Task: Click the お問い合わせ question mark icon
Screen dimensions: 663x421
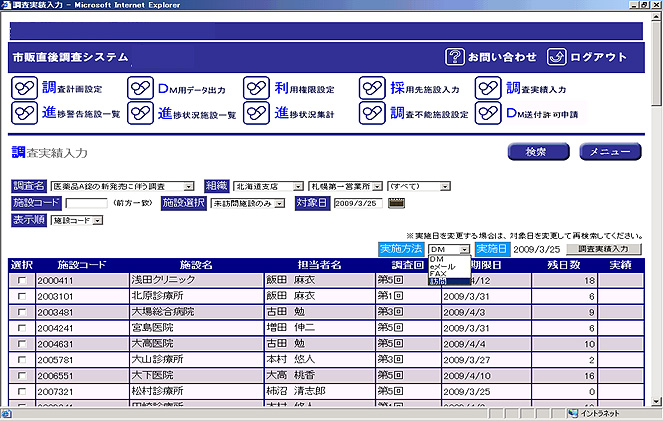Action: (x=455, y=57)
